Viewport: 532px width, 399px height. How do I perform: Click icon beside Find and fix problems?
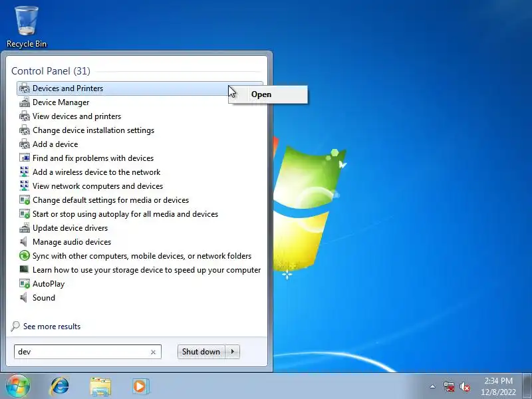coord(25,158)
